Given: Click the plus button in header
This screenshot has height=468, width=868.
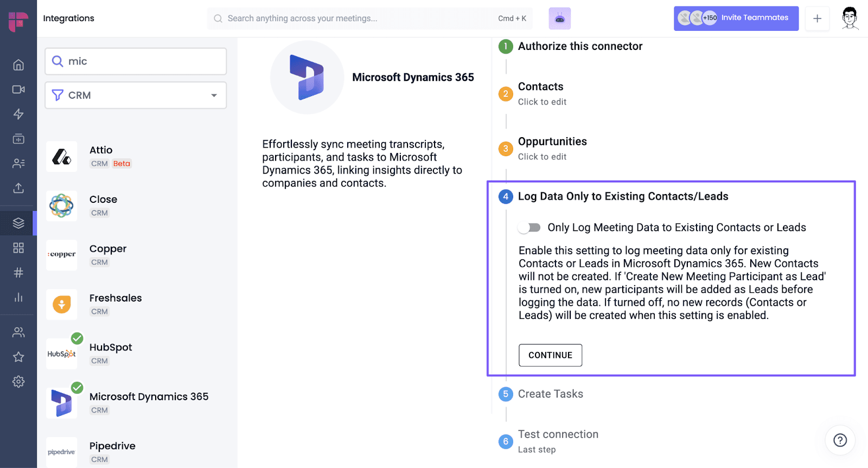Looking at the screenshot, I should click(x=817, y=18).
